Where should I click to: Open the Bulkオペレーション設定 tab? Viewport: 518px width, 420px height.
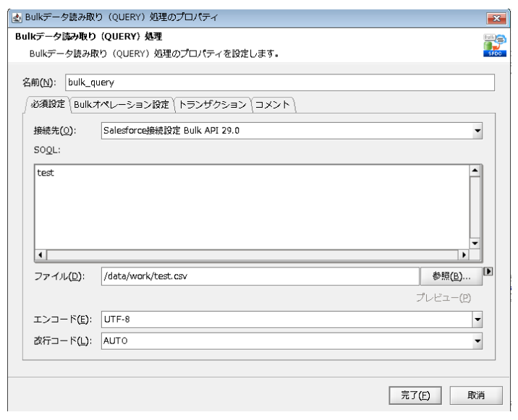click(x=122, y=105)
